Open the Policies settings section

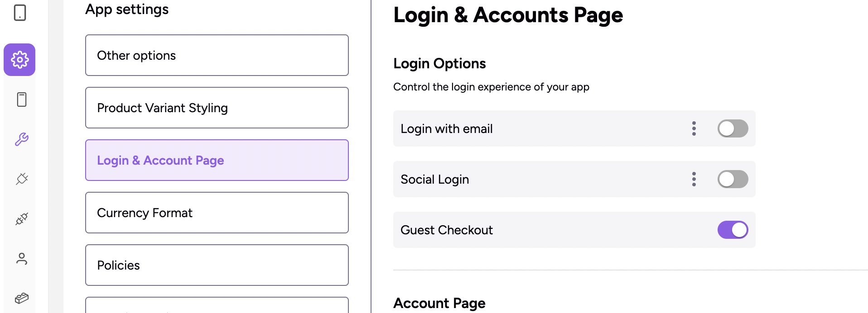[x=217, y=265]
